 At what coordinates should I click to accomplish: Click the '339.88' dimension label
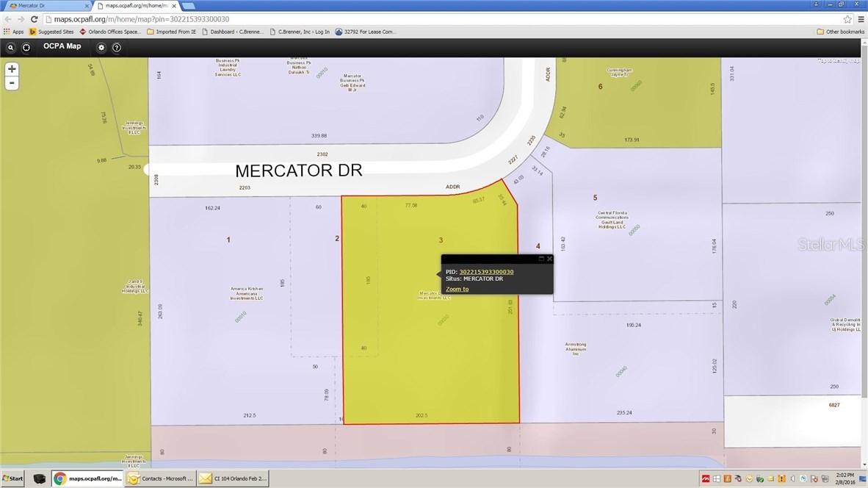click(319, 136)
